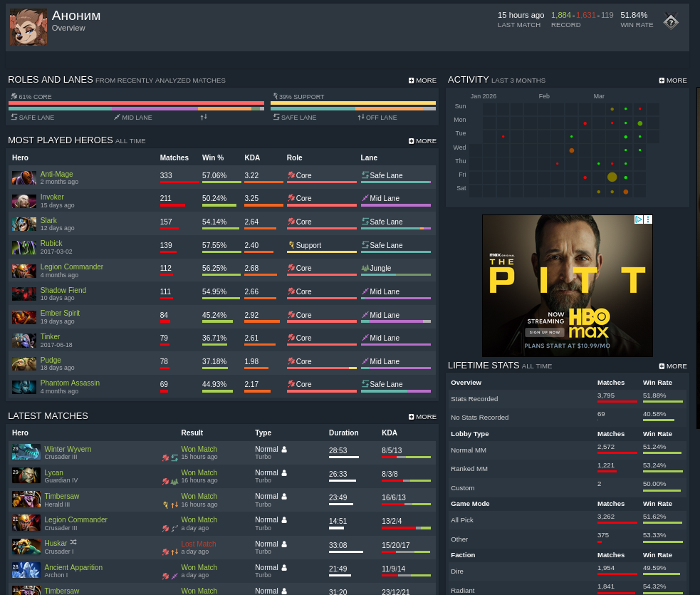Click Phantom Assassin hero portrait icon
700x595 pixels.
(x=24, y=387)
